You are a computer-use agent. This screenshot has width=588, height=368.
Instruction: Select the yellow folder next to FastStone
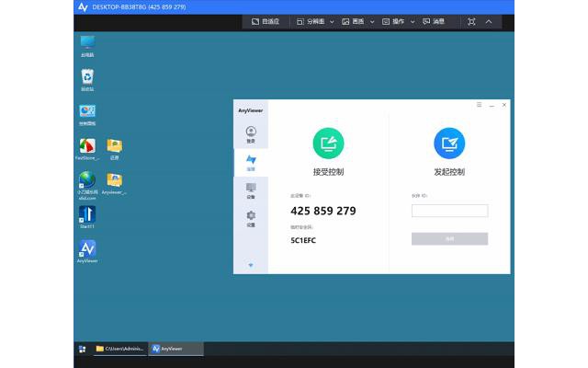click(114, 149)
